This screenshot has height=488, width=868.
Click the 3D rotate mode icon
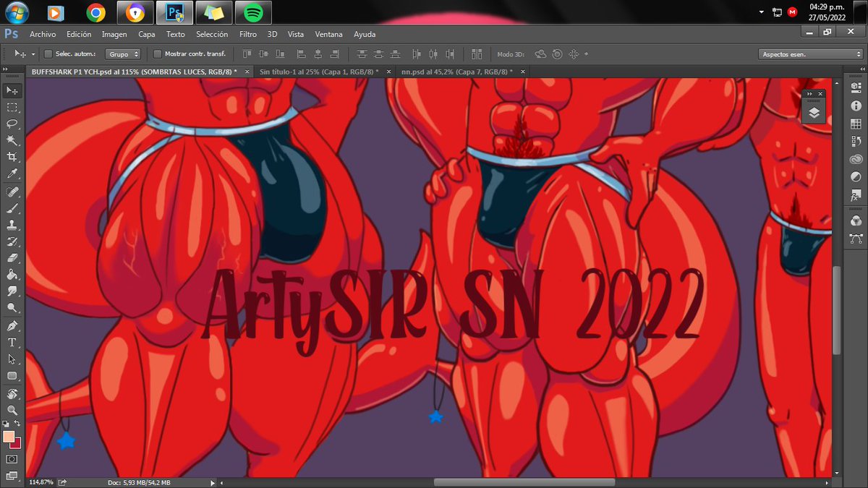tap(540, 54)
